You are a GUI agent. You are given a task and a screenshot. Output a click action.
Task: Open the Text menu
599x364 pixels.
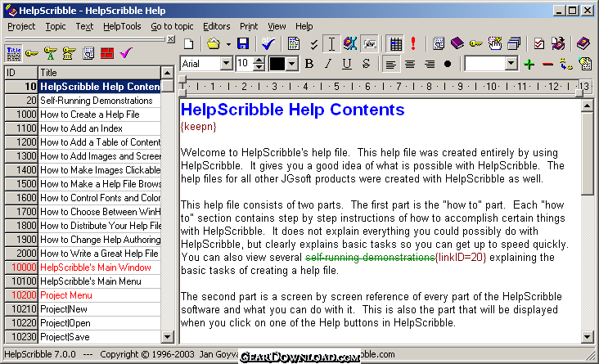[x=84, y=26]
